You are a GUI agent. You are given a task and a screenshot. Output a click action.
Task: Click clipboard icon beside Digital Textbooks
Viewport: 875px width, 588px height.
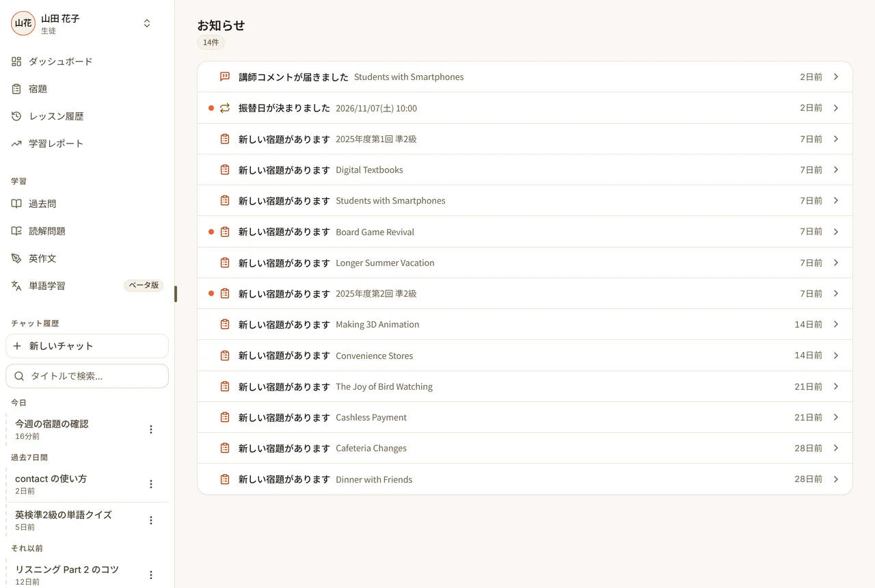(x=225, y=170)
